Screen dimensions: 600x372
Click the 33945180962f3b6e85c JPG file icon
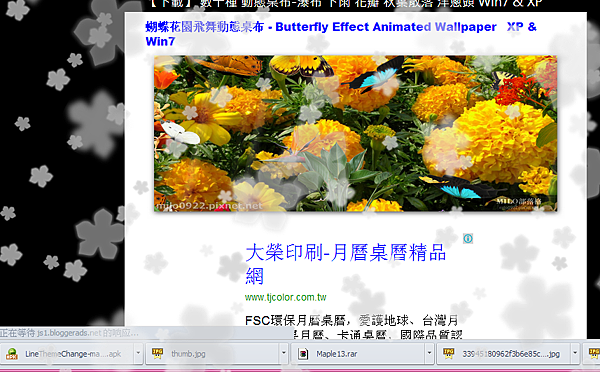click(448, 354)
